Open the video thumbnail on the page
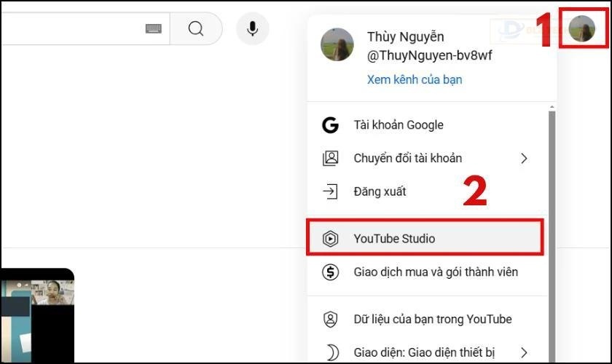The width and height of the screenshot is (612, 364). pos(37,316)
